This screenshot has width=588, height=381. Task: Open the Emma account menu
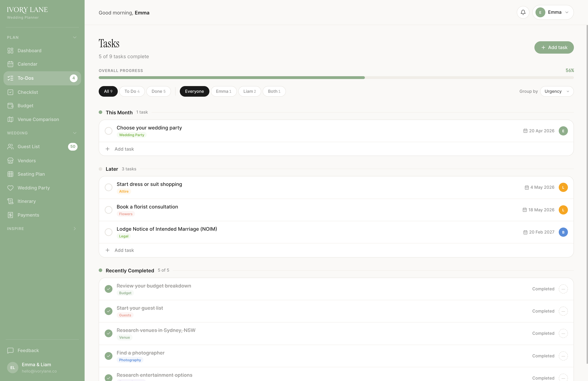click(x=553, y=12)
